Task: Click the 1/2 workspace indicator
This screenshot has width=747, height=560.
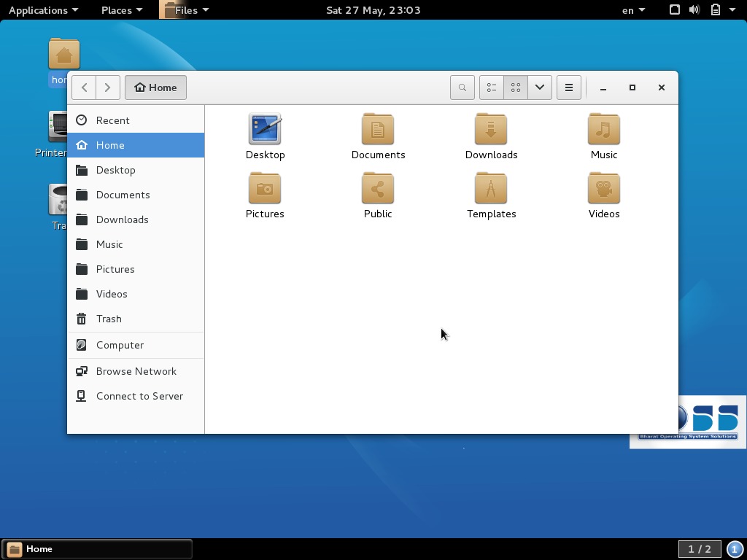Action: [x=699, y=548]
